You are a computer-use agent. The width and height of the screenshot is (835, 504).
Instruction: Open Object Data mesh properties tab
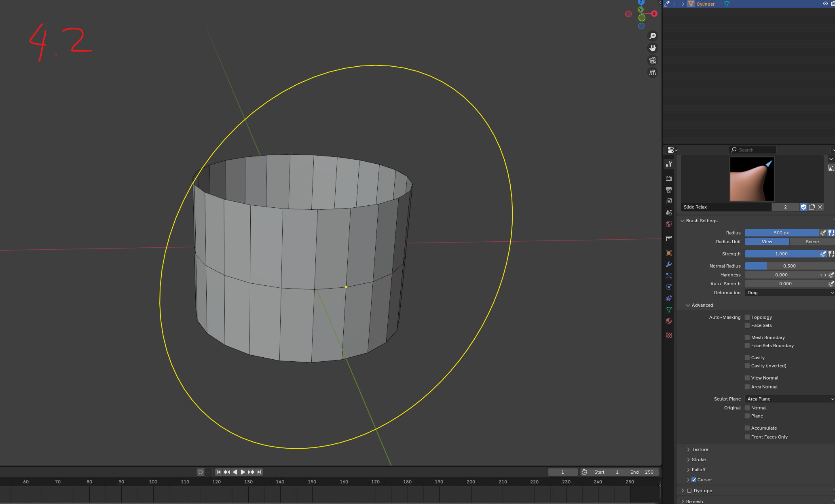point(669,310)
